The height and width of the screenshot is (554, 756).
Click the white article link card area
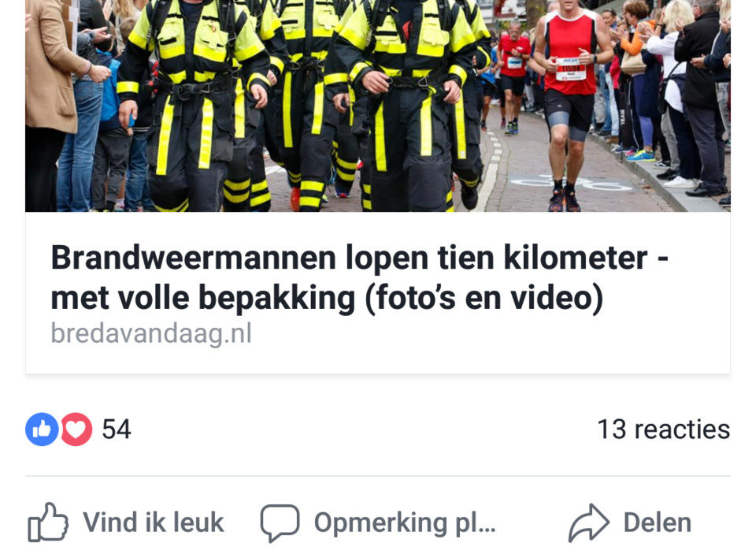(x=378, y=293)
